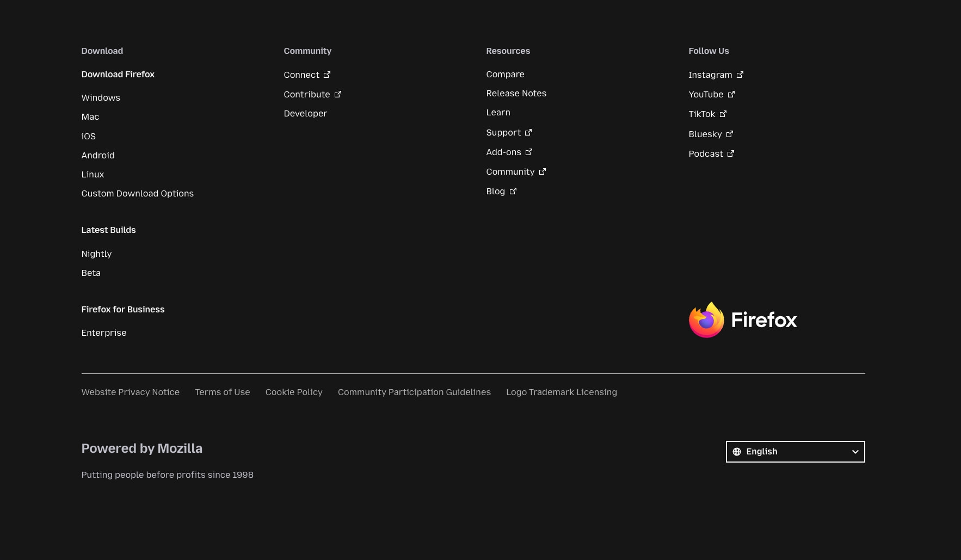Click the Follow Us heading
Screen dimensions: 961x560
[709, 51]
